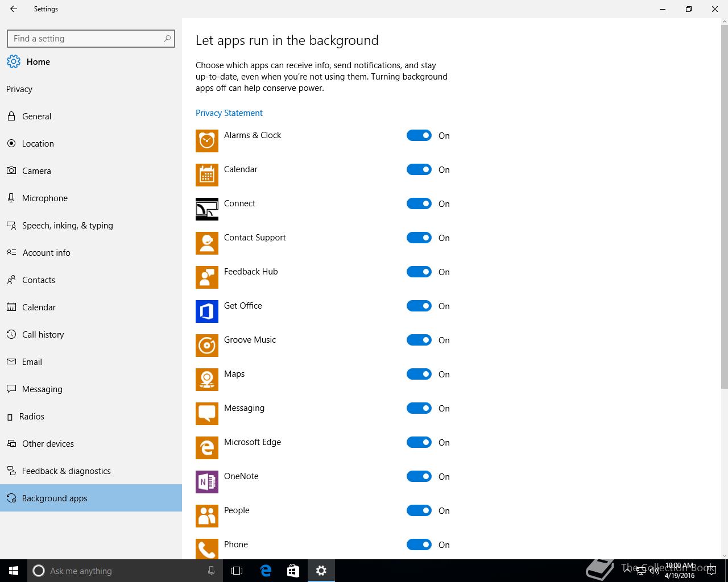Open General privacy settings
728x582 pixels.
click(91, 116)
